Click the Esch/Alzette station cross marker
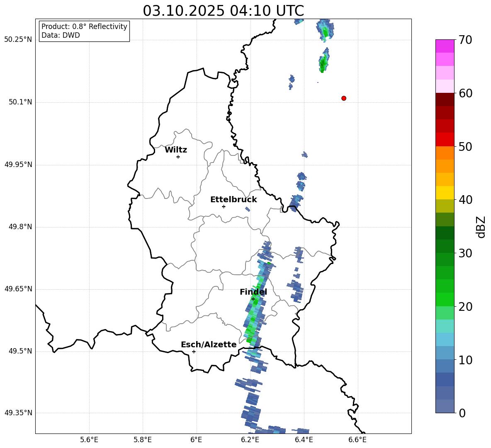 [x=194, y=351]
